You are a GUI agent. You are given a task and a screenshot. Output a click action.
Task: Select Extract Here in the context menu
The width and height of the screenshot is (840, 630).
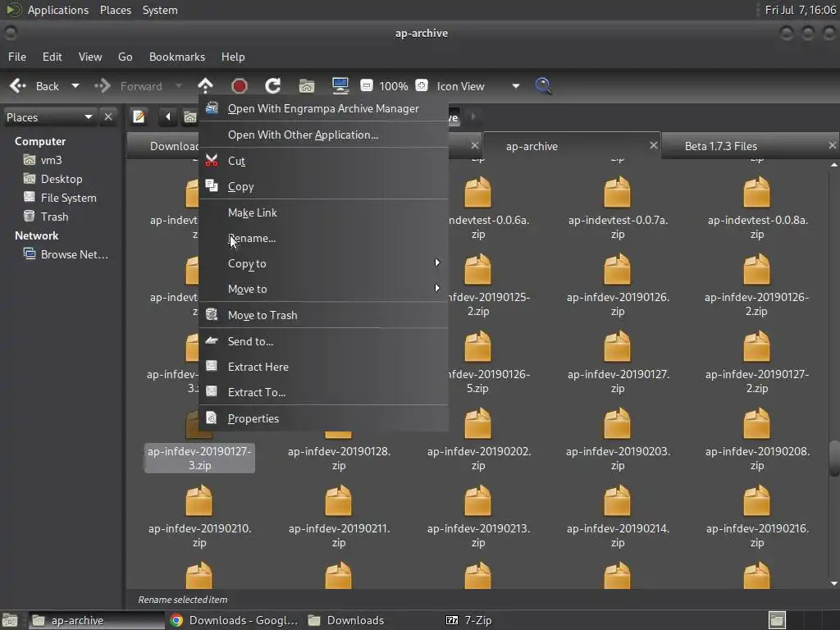258,367
